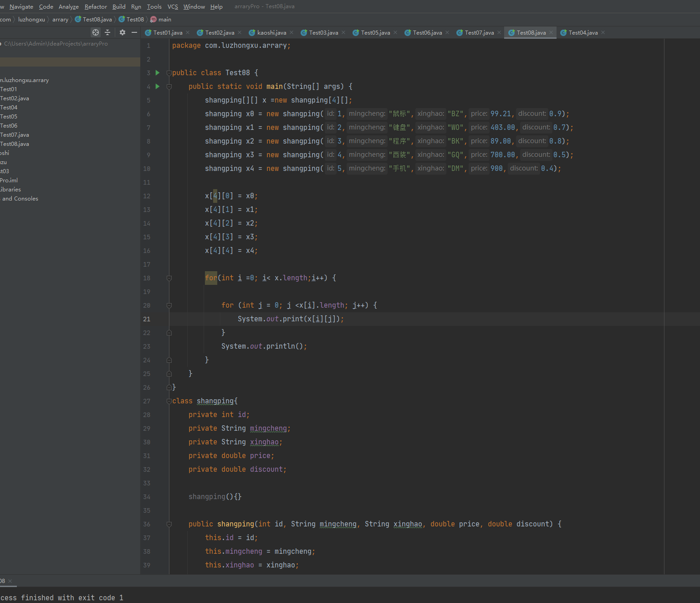Screen dimensions: 700x603
Task: Click luzhongxu in the breadcrumb bar
Action: coord(31,19)
